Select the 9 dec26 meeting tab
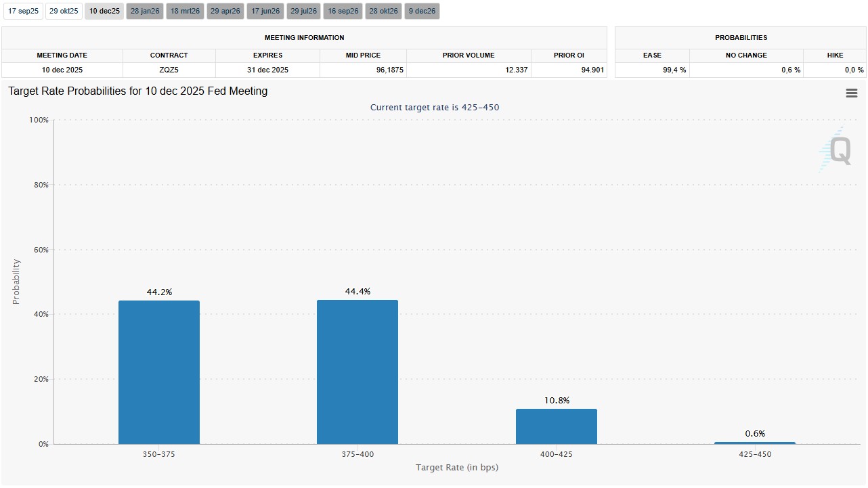 pos(422,12)
